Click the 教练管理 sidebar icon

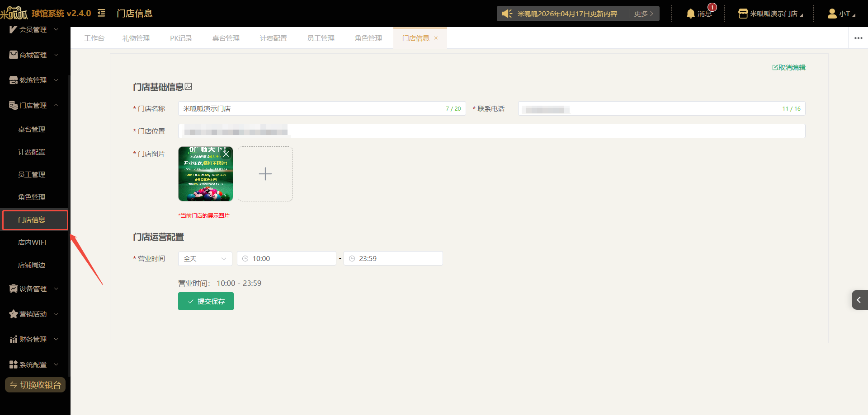coord(14,80)
